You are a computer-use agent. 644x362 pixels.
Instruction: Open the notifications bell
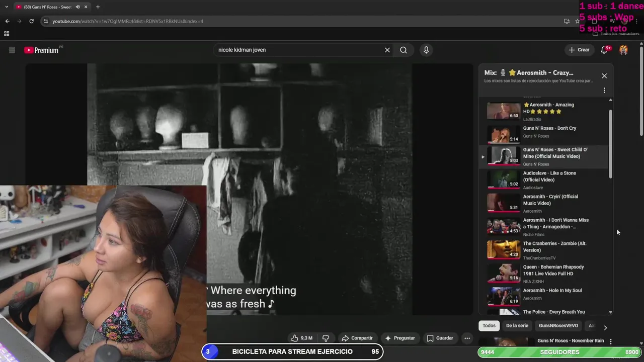coord(605,50)
